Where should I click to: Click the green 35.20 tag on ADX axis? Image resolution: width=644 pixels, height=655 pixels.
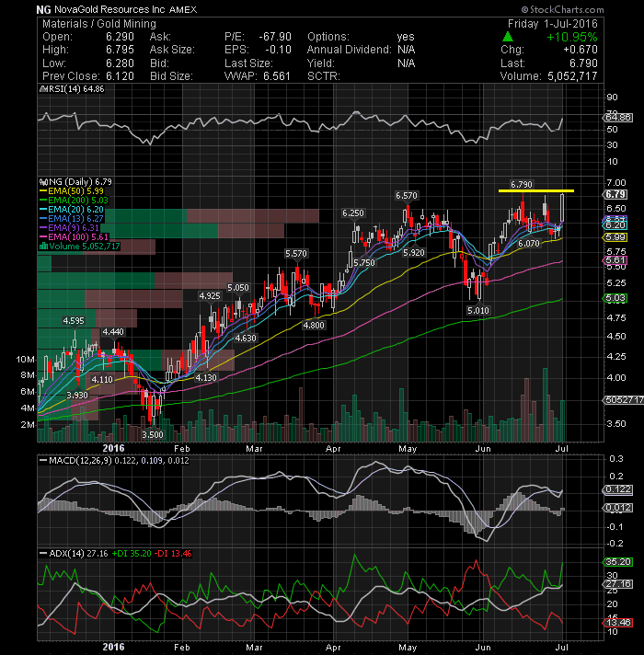(x=618, y=562)
